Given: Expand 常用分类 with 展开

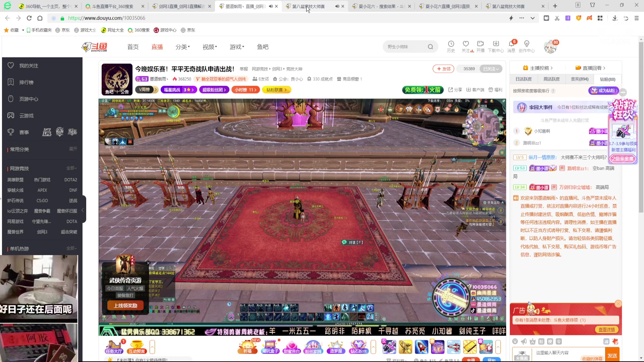Looking at the screenshot, I should pos(73,149).
